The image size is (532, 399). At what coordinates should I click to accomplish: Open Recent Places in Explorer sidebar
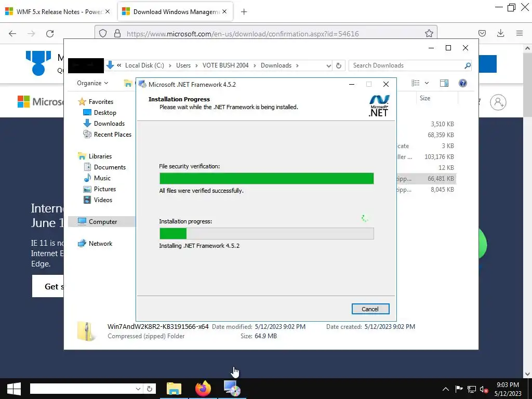pyautogui.click(x=112, y=135)
